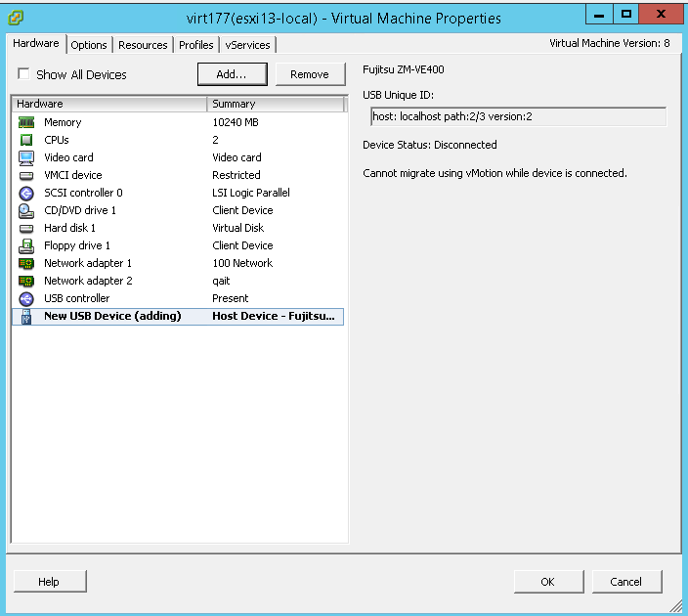This screenshot has width=688, height=616.
Task: Select the CD/DVD drive 1 label
Action: pyautogui.click(x=80, y=210)
